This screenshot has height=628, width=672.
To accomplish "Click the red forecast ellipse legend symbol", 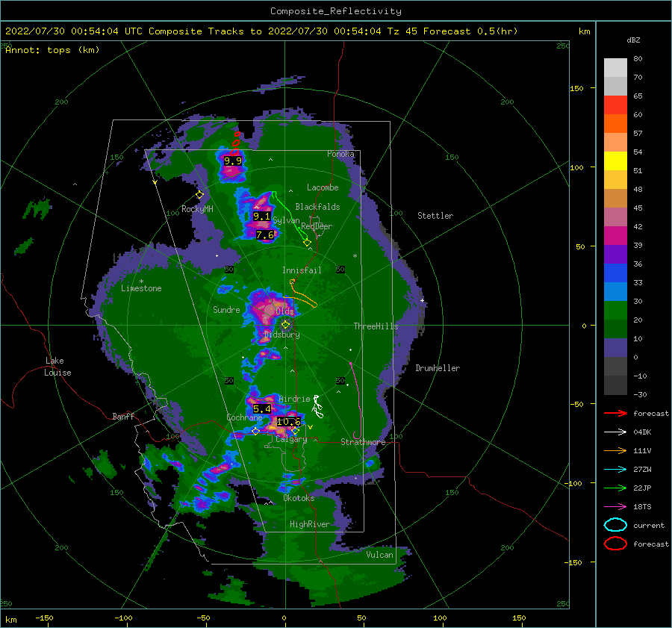I will (x=615, y=544).
